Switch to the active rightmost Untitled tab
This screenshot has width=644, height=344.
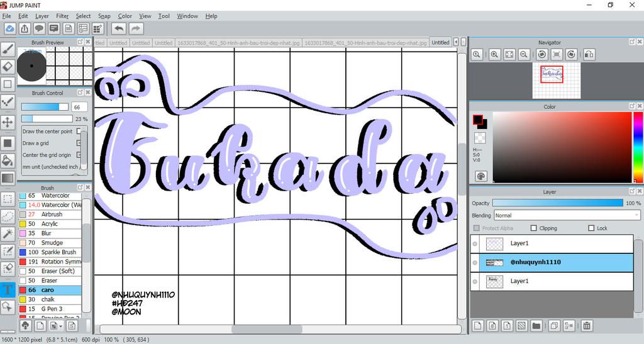click(440, 42)
